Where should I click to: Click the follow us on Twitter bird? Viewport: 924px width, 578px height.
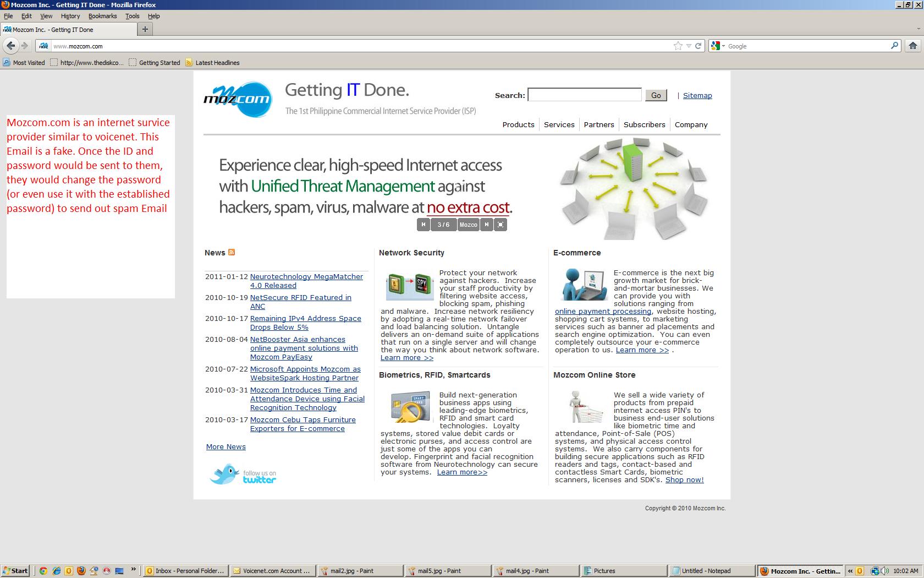click(x=243, y=475)
